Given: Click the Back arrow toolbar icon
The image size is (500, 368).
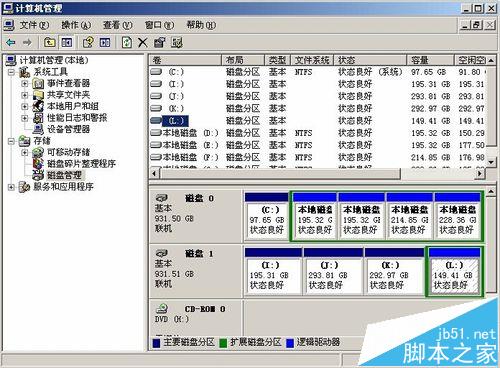Looking at the screenshot, I should [11, 42].
